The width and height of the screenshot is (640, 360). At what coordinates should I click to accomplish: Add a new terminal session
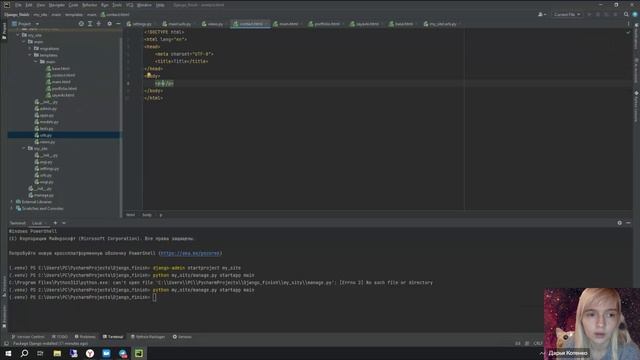coord(55,223)
